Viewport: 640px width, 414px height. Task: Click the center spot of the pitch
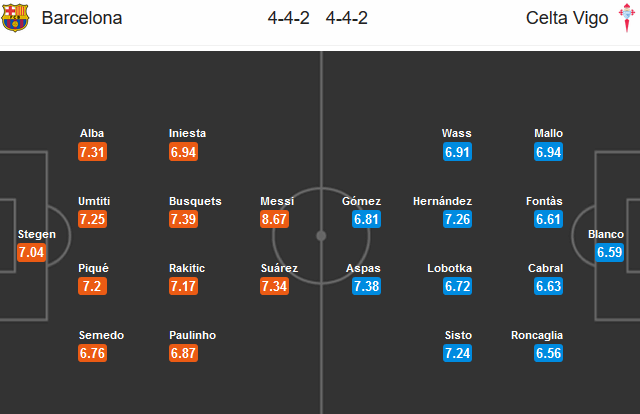(321, 236)
